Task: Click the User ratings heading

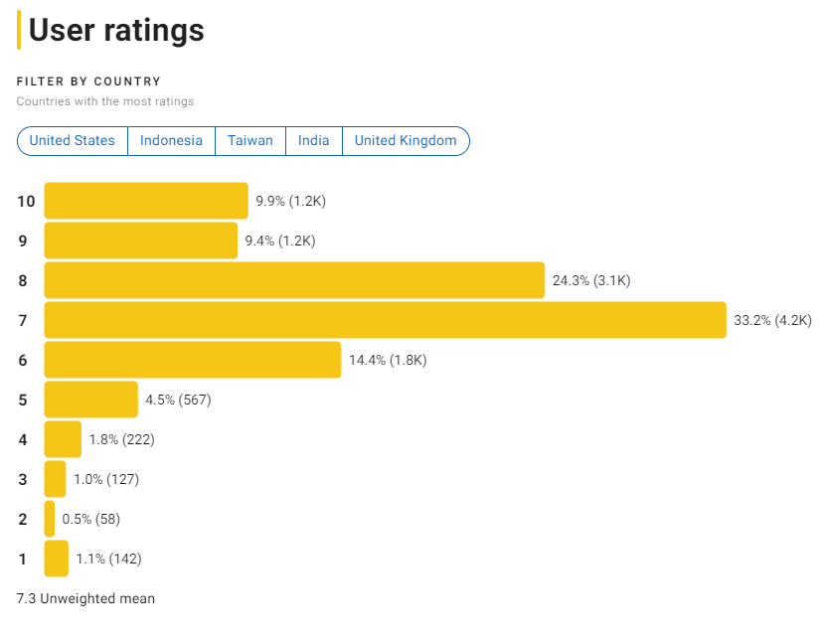Action: click(116, 31)
